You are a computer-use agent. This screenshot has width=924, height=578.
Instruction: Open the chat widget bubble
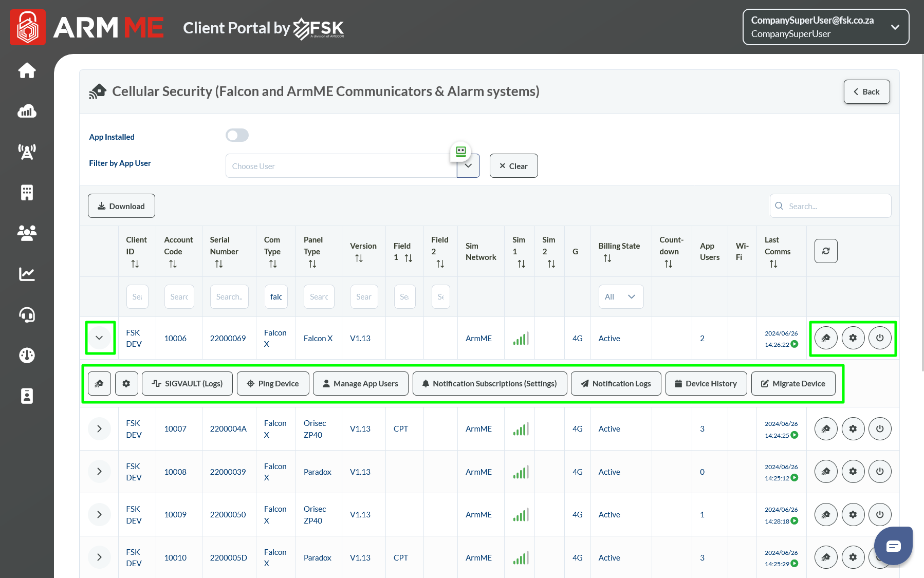[x=893, y=546]
